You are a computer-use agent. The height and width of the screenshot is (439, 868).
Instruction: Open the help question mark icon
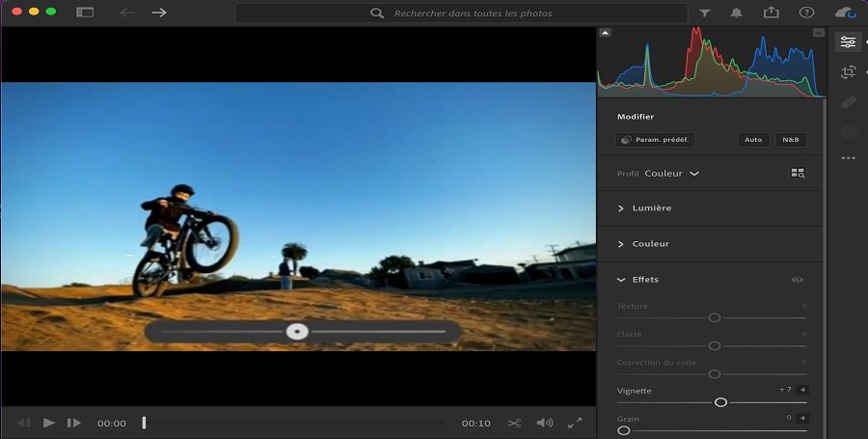(x=806, y=13)
